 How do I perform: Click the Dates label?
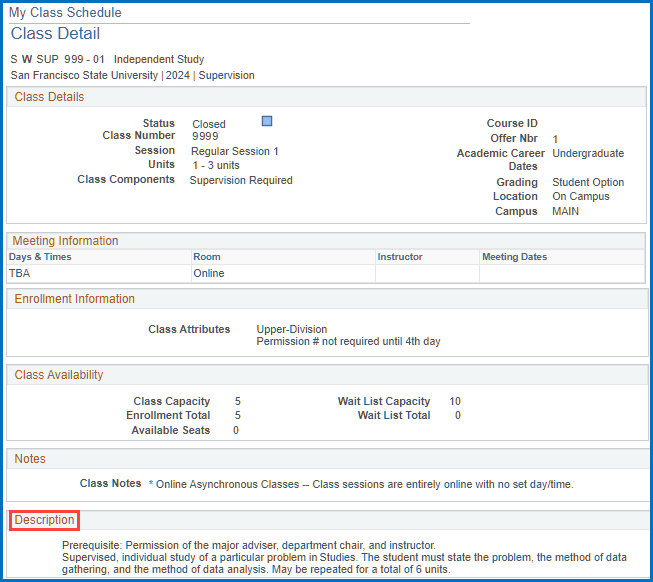(x=523, y=166)
